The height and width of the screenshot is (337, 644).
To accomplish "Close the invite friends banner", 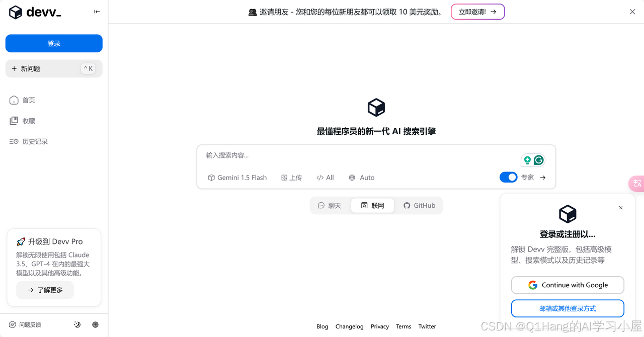I will click(x=632, y=12).
